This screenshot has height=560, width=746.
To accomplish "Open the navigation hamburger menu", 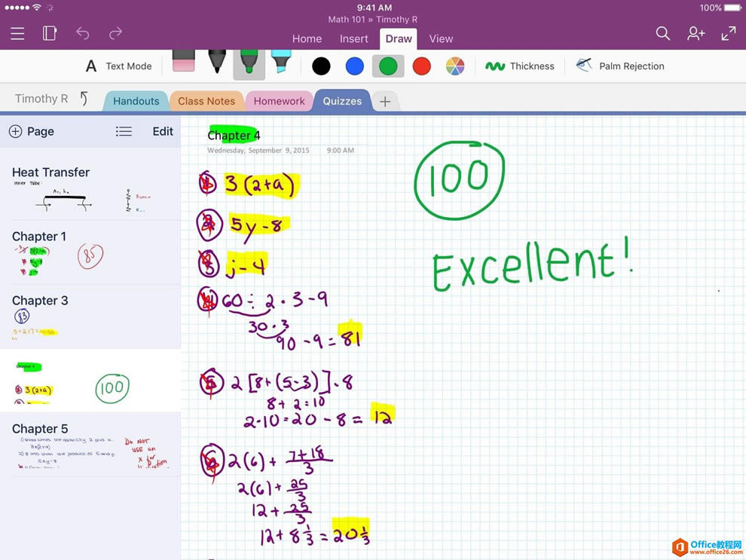I will pos(17,33).
